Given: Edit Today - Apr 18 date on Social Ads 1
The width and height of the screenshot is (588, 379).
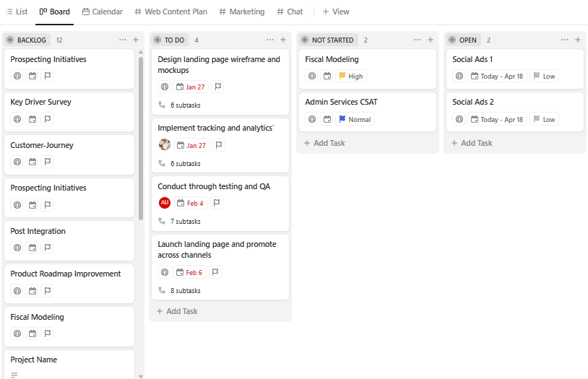Looking at the screenshot, I should tap(497, 76).
